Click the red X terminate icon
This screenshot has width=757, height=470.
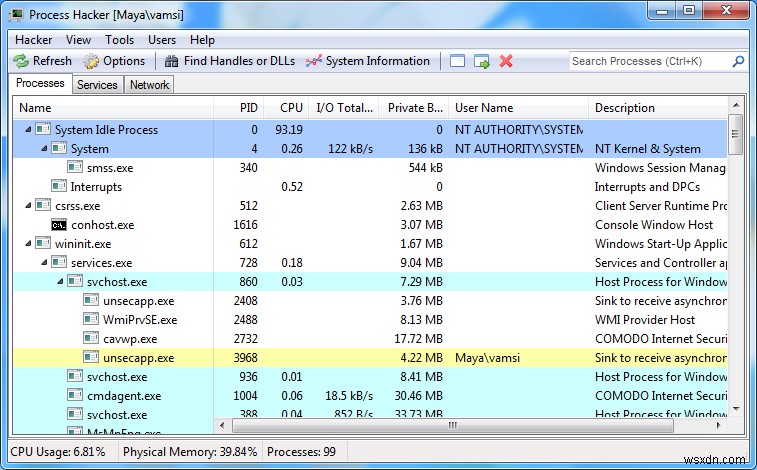(x=506, y=61)
